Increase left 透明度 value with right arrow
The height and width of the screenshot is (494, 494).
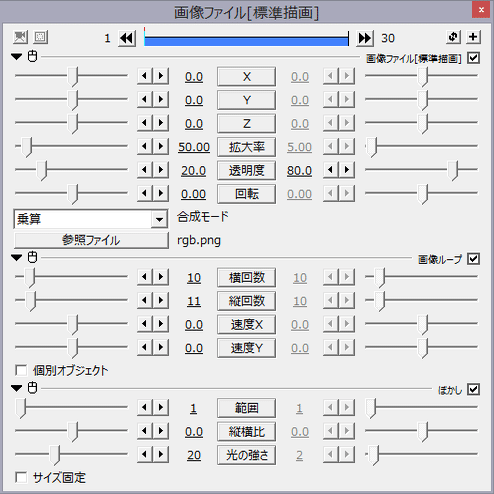coord(161,170)
